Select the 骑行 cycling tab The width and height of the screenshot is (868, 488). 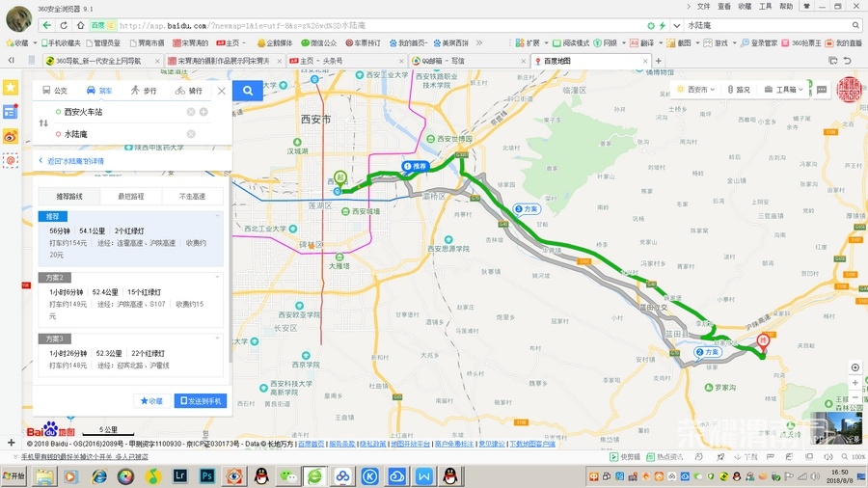click(189, 91)
